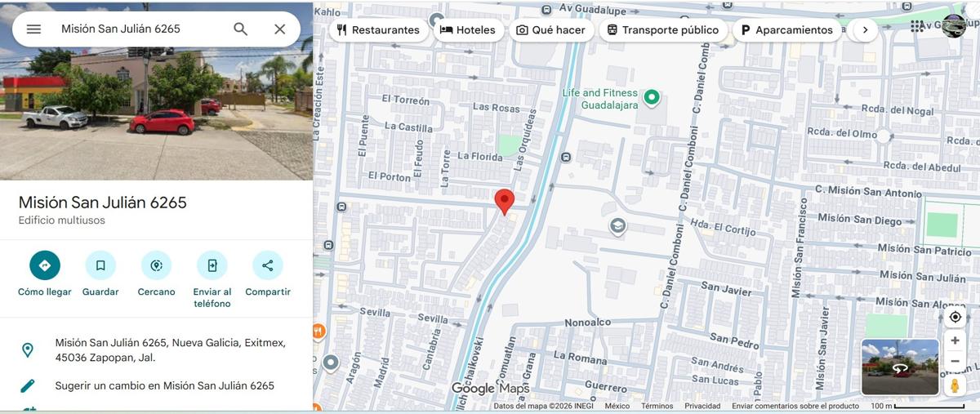Open the Privacidad footer link
The height and width of the screenshot is (414, 980).
click(702, 406)
